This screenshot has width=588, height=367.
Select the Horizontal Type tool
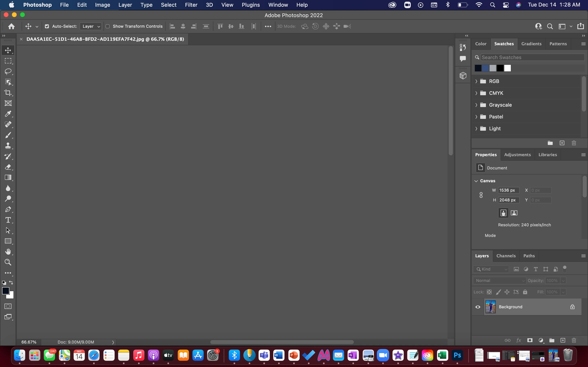click(8, 220)
